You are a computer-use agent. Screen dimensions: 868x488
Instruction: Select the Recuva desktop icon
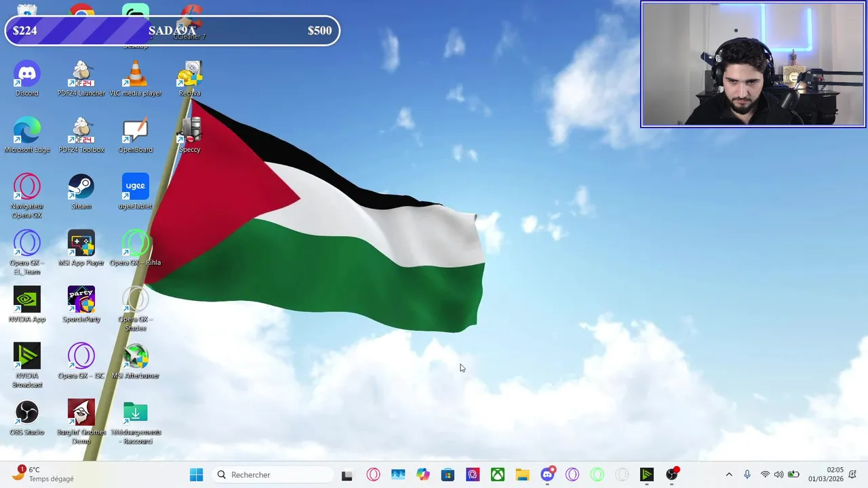pos(190,79)
